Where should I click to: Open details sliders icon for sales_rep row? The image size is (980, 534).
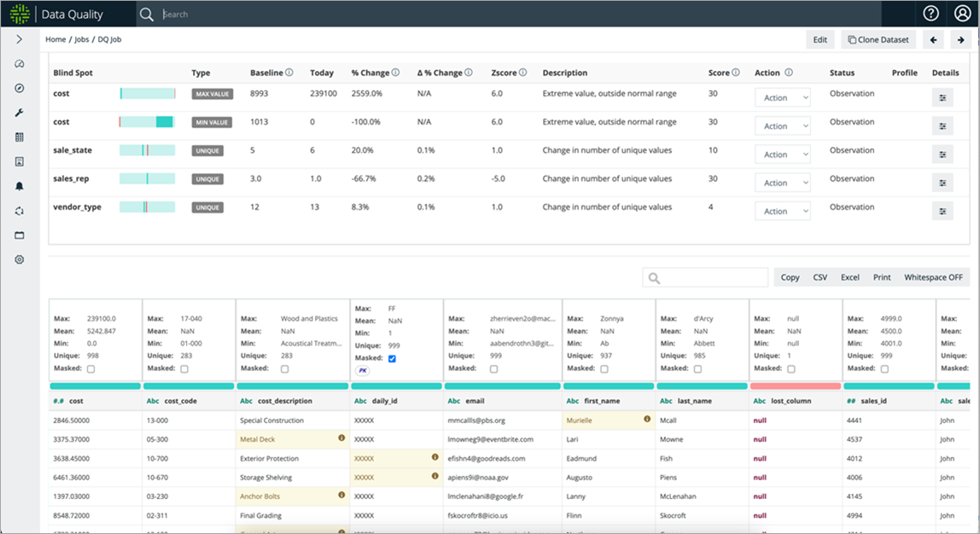click(x=942, y=183)
